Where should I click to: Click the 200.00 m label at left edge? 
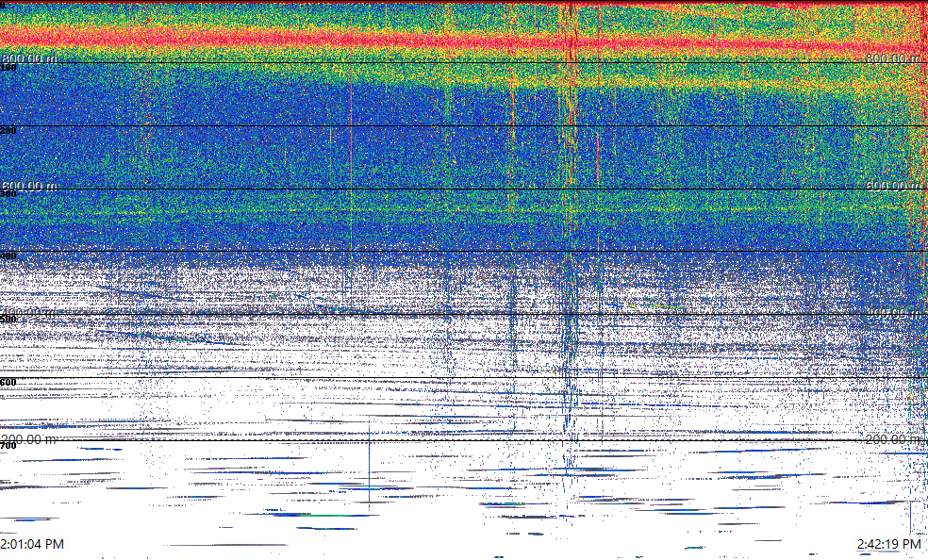29,439
